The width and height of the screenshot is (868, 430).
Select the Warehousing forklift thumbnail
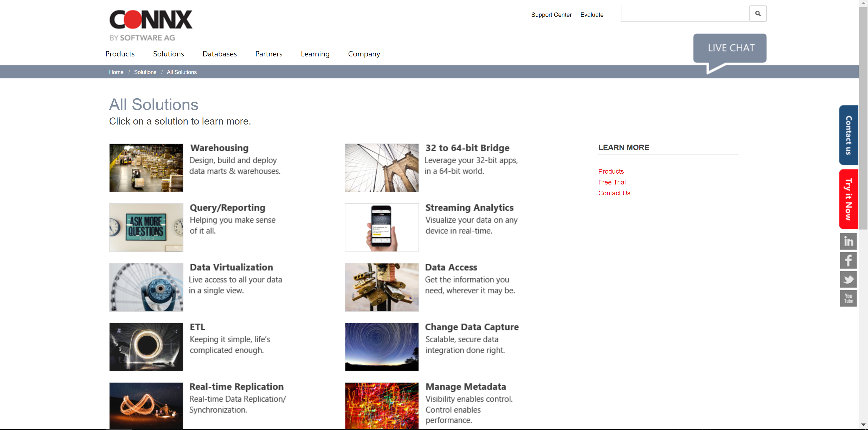coord(146,168)
